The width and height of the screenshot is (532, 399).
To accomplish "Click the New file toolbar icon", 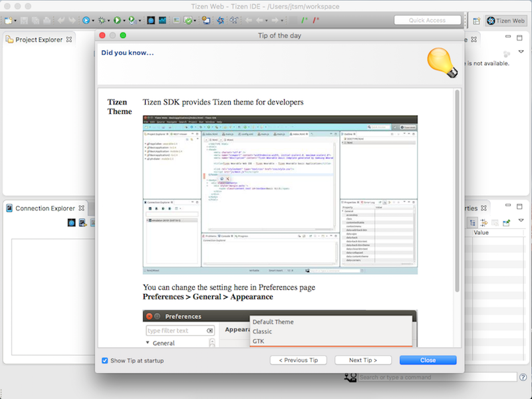I will click(9, 21).
